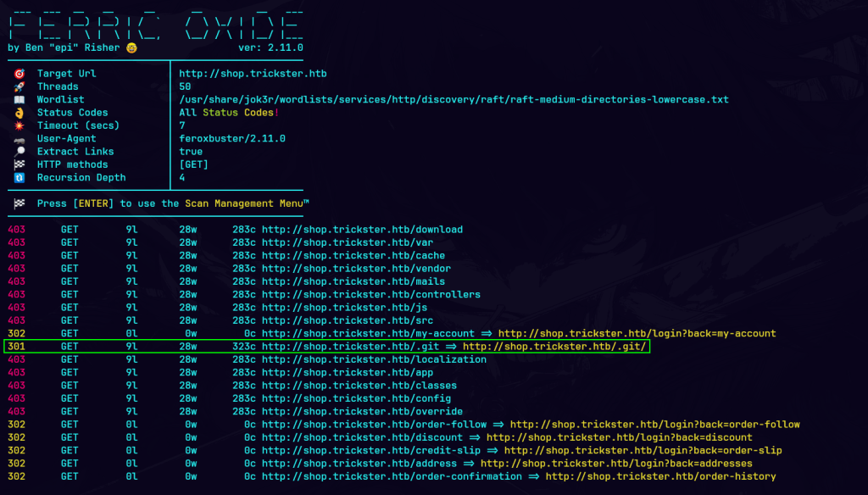Click the rocket icon next to Threads
This screenshot has height=495, width=868.
pyautogui.click(x=19, y=86)
